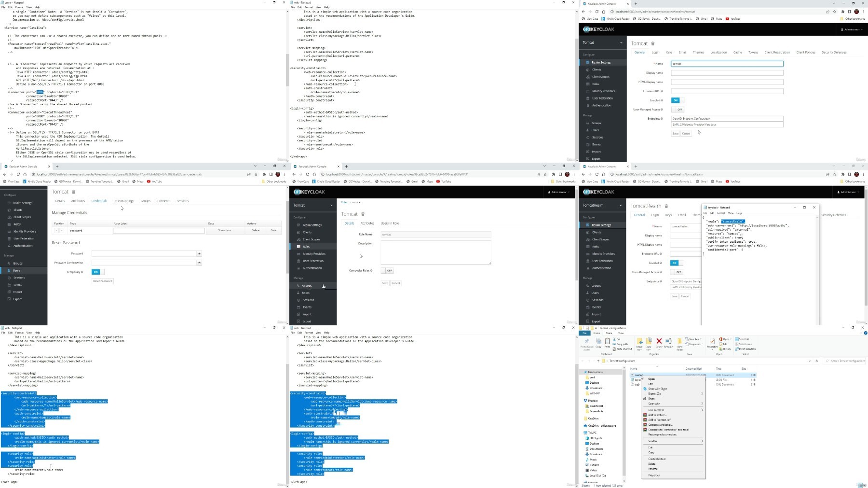Click Pin to Quick access in File Explorer
The width and height of the screenshot is (868, 488).
pos(587,343)
